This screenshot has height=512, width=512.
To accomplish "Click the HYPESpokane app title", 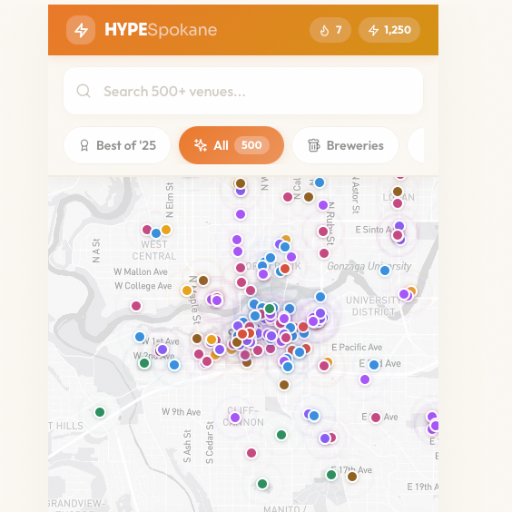I will 161,30.
